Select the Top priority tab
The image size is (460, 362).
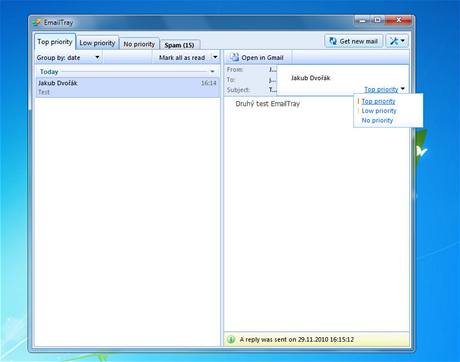tap(55, 42)
